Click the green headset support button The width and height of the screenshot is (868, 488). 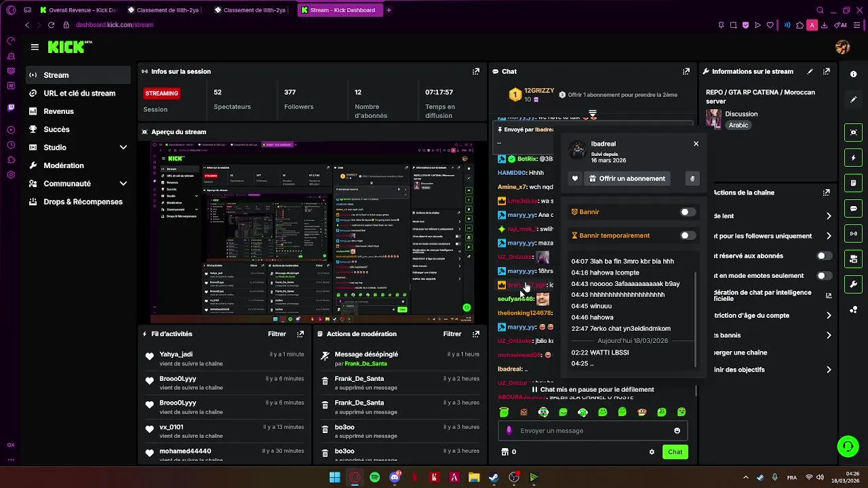click(x=848, y=446)
